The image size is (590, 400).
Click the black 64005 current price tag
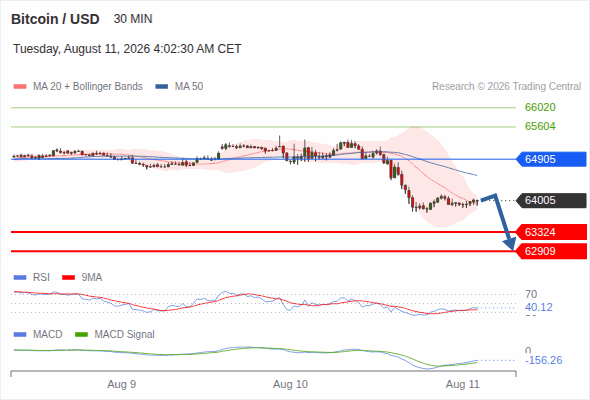coord(551,200)
